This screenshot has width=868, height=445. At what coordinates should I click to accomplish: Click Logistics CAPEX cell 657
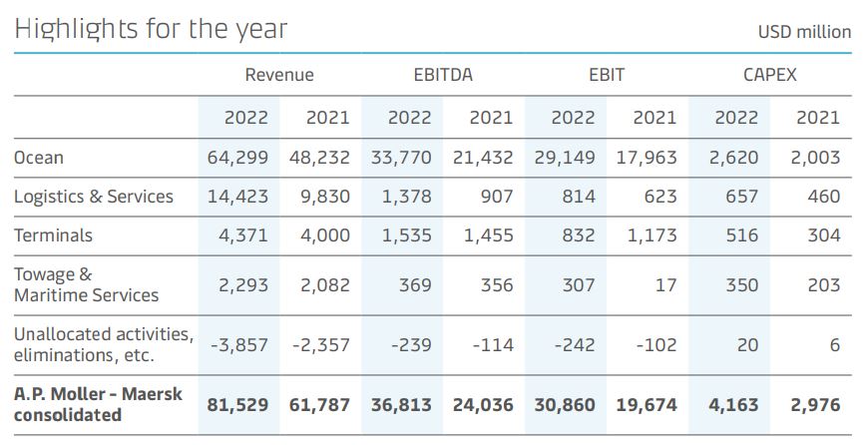pyautogui.click(x=741, y=197)
